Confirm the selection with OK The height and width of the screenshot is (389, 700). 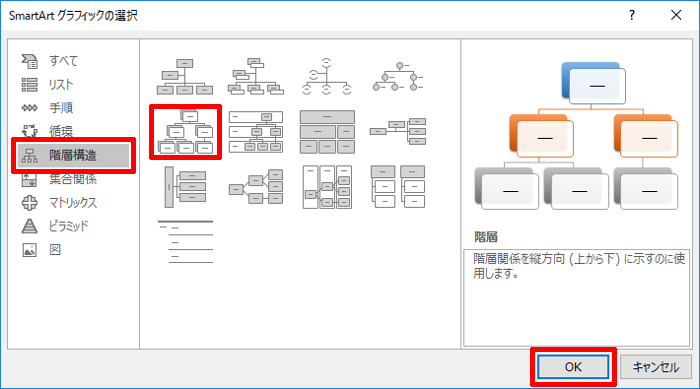click(x=573, y=367)
